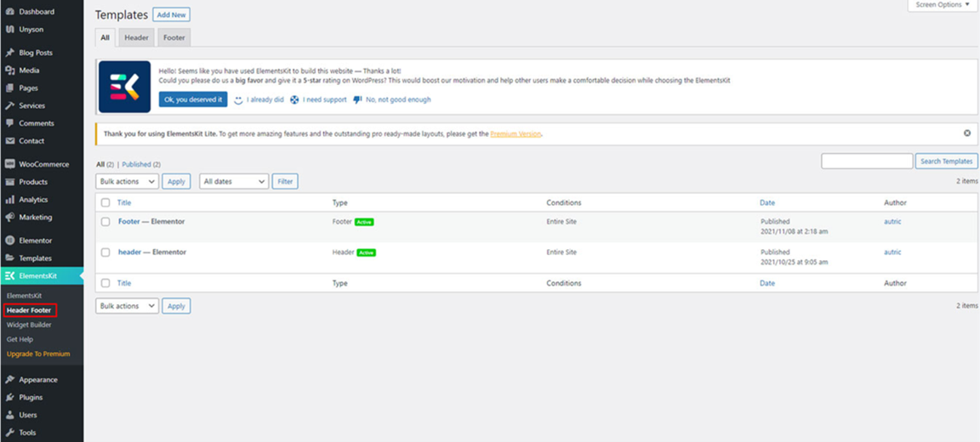The height and width of the screenshot is (442, 980).
Task: Open the All dates dropdown
Action: click(x=234, y=182)
